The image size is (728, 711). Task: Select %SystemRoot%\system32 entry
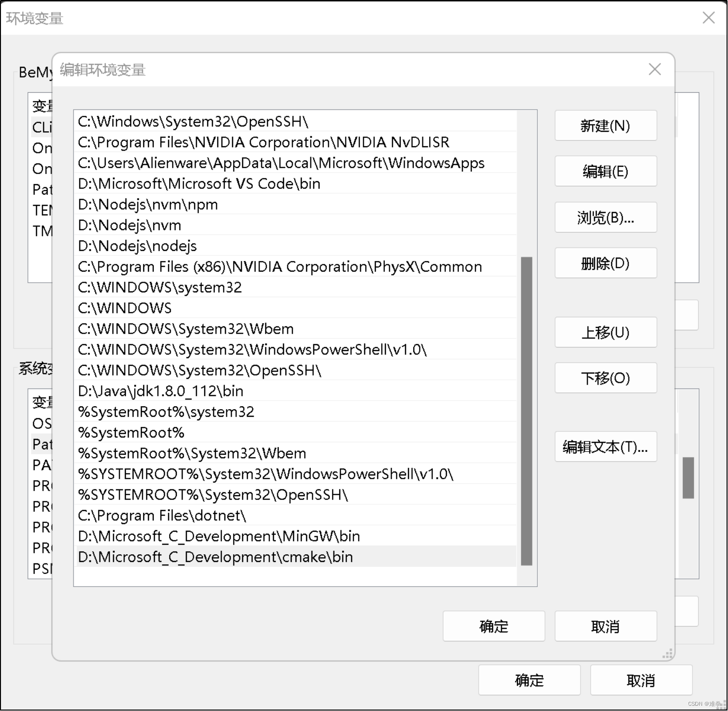(x=296, y=412)
